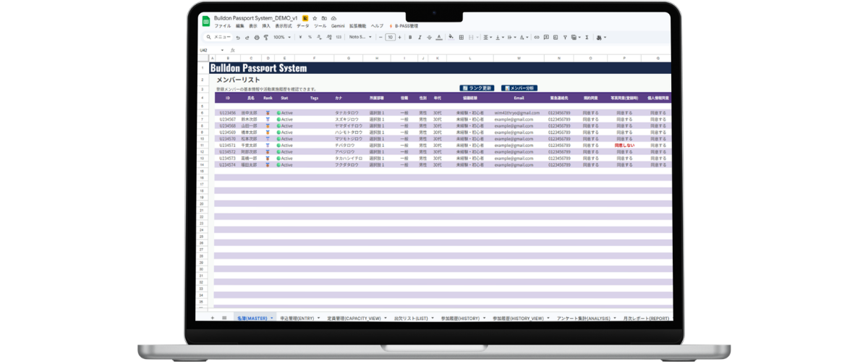Insert a link with chain icon
The width and height of the screenshot is (868, 362).
[537, 37]
